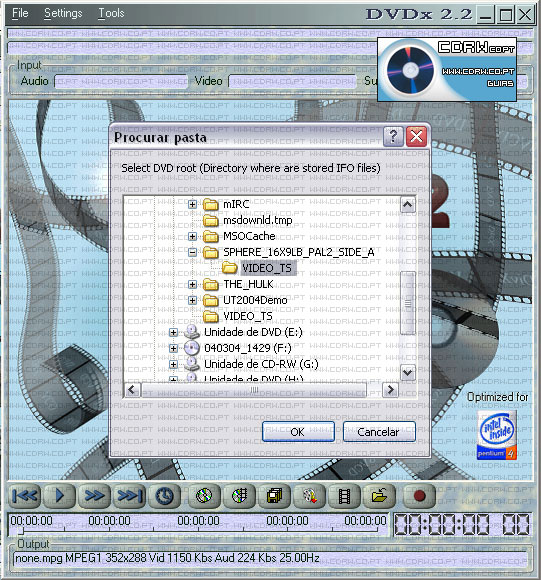Open the Tools menu

pos(111,13)
